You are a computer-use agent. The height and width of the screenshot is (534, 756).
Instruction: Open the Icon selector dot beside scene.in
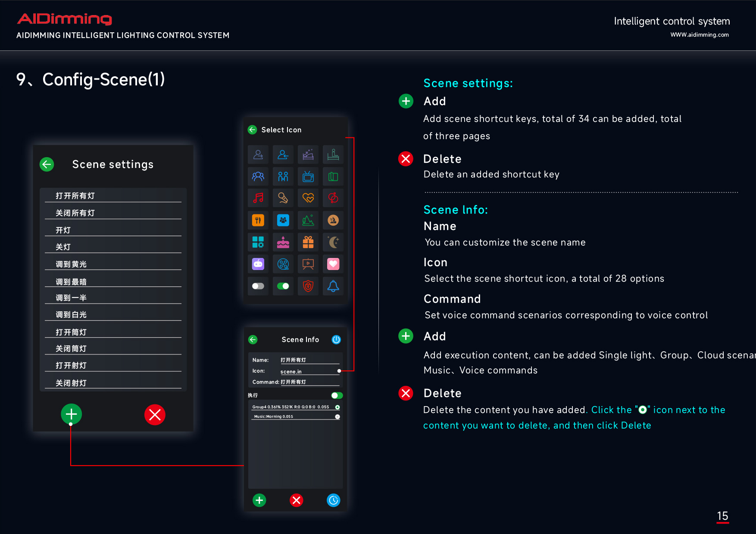tap(339, 371)
